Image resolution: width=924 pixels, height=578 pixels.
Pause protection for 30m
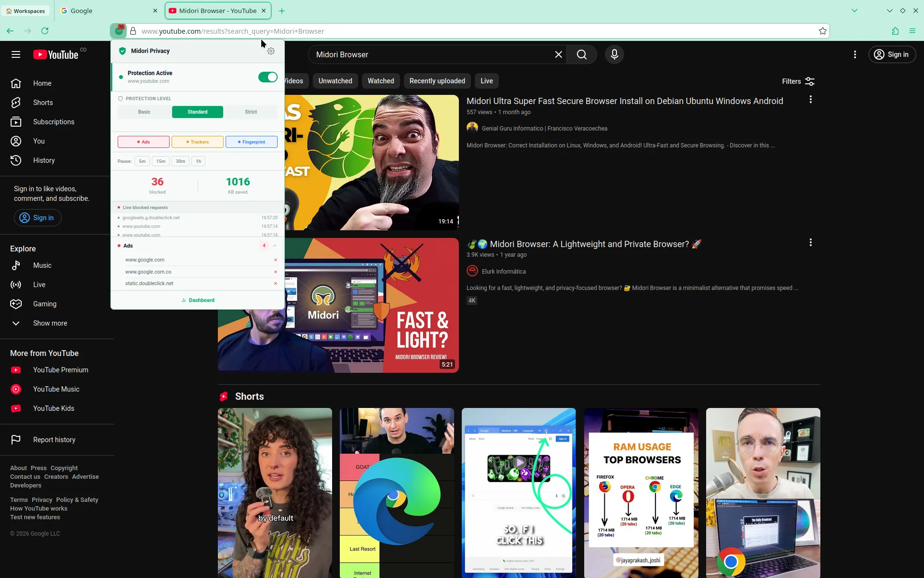[180, 161]
